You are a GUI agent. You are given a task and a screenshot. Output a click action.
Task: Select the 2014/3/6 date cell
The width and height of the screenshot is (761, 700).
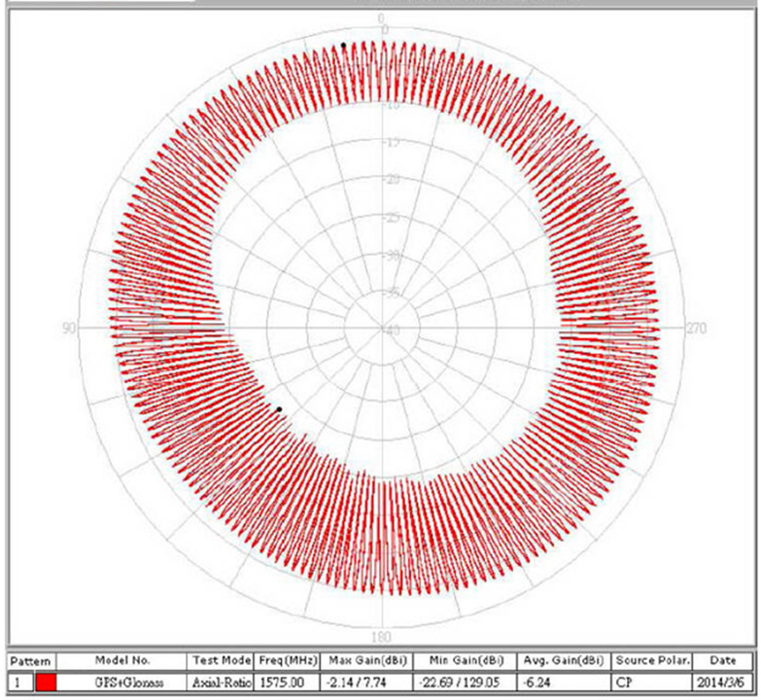click(724, 683)
